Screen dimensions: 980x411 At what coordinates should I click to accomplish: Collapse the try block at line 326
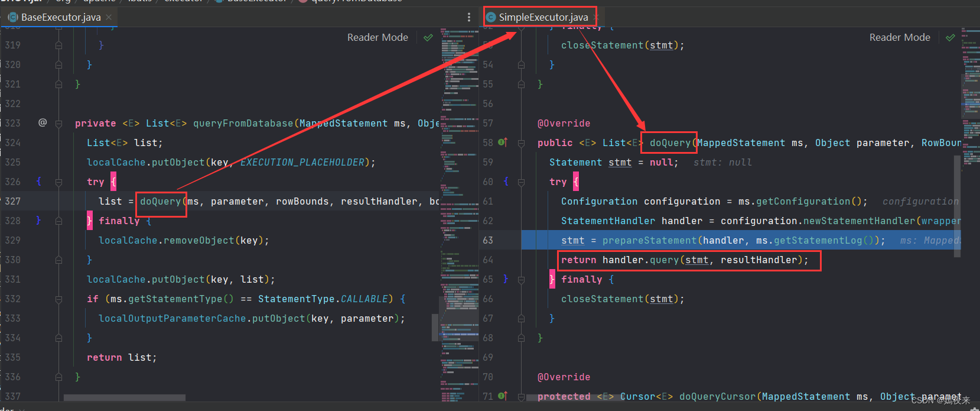click(x=58, y=182)
